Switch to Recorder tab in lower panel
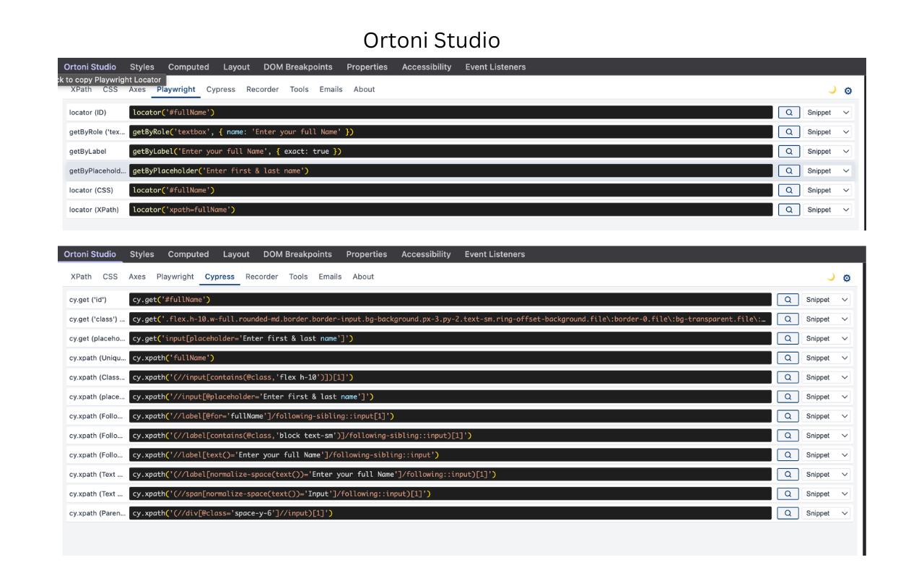The image size is (924, 578). pyautogui.click(x=262, y=277)
